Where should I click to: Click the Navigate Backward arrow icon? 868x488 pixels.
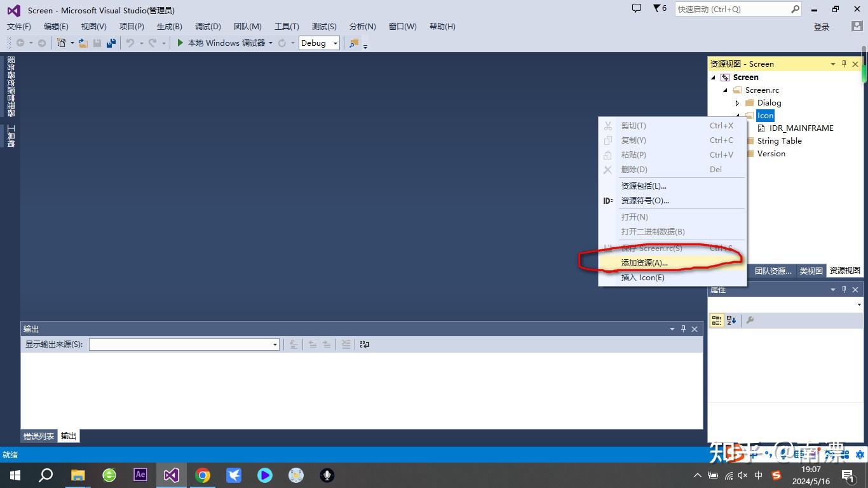[20, 43]
